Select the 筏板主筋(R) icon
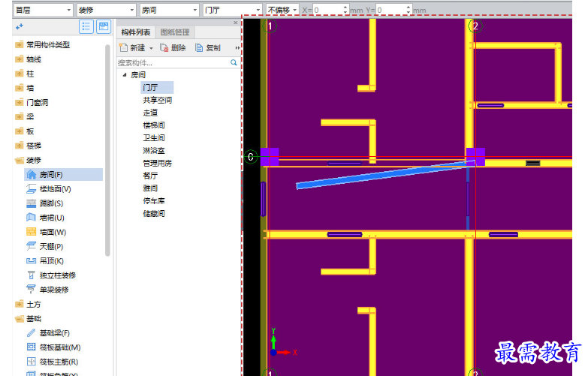Screen dimensions: 588x376 click(x=32, y=362)
